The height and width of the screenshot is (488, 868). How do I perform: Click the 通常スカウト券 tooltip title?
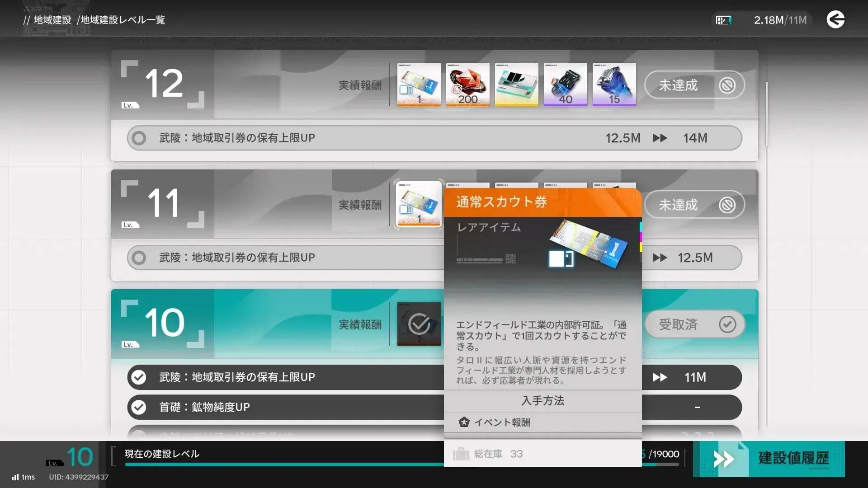pos(502,202)
